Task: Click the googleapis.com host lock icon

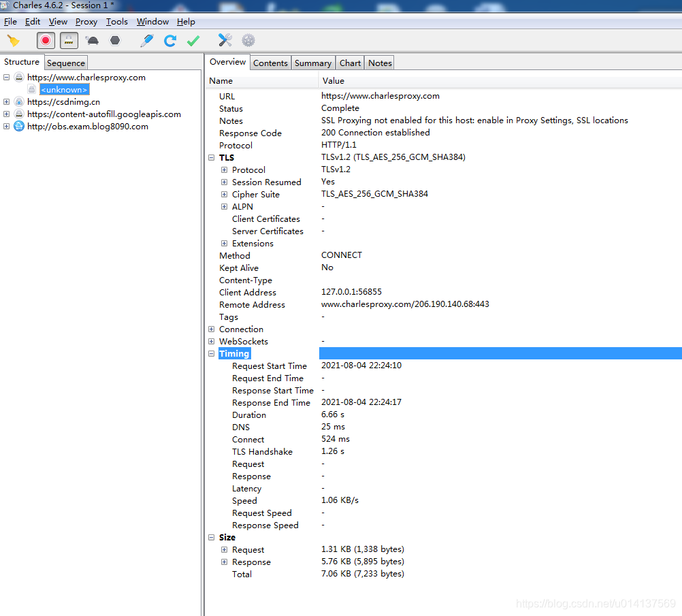Action: tap(19, 114)
